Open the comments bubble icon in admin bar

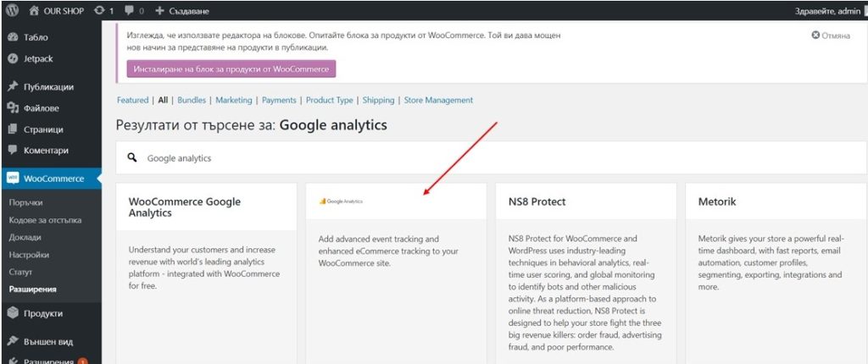tap(129, 10)
